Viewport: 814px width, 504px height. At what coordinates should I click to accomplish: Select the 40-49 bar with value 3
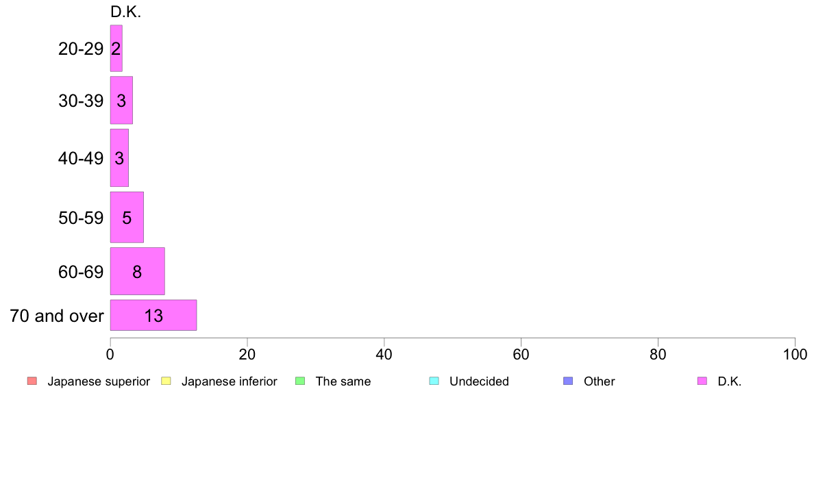[119, 157]
